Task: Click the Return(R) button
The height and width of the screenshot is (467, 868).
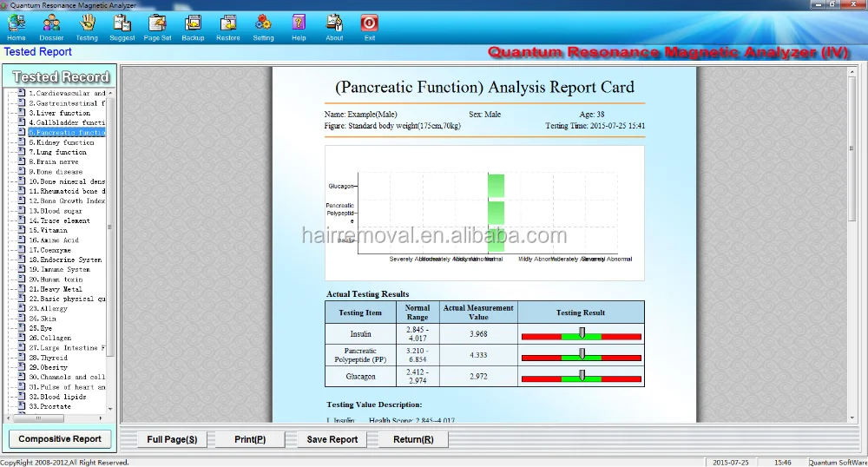Action: pyautogui.click(x=413, y=439)
